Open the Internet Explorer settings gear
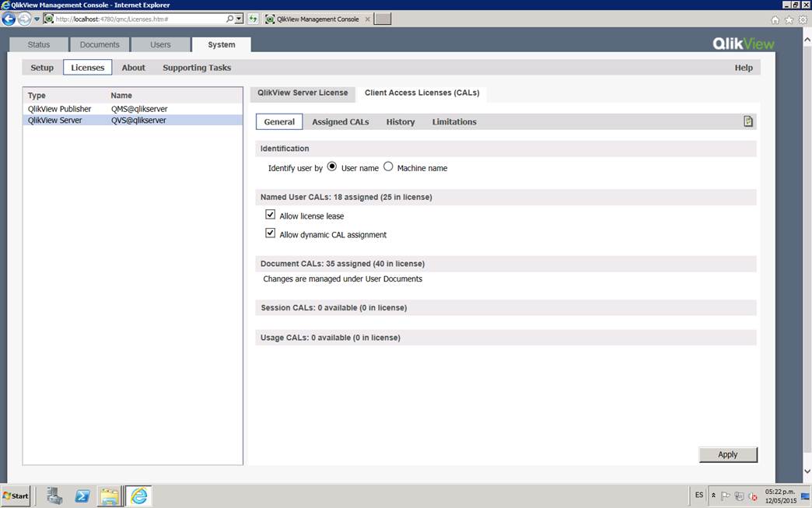The image size is (812, 508). (x=803, y=19)
